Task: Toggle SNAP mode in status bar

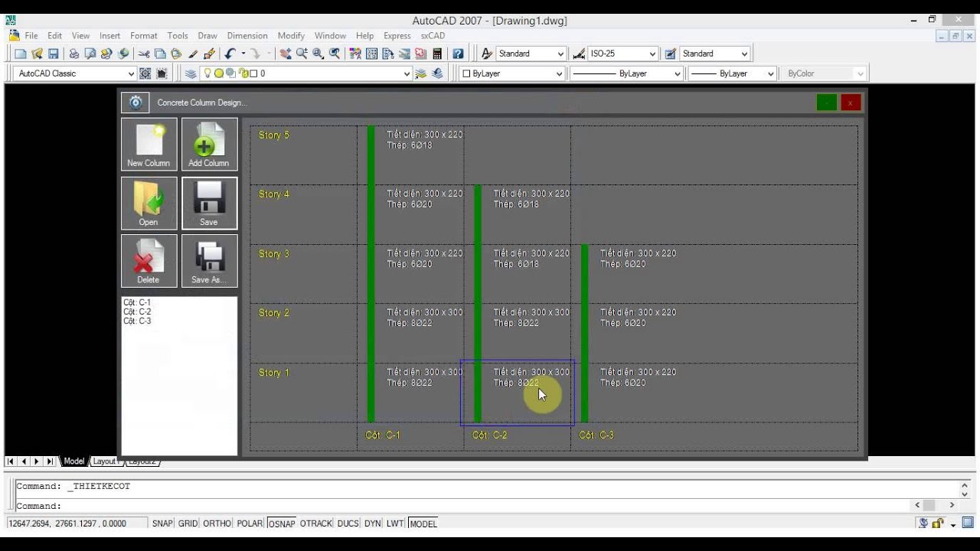Action: [x=162, y=523]
